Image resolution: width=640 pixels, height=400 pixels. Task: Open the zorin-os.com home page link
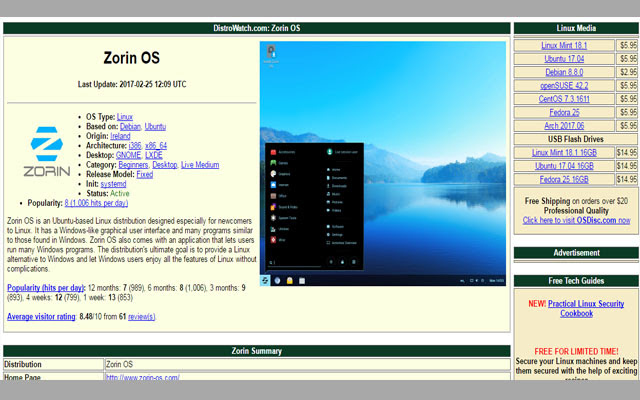coord(142,377)
